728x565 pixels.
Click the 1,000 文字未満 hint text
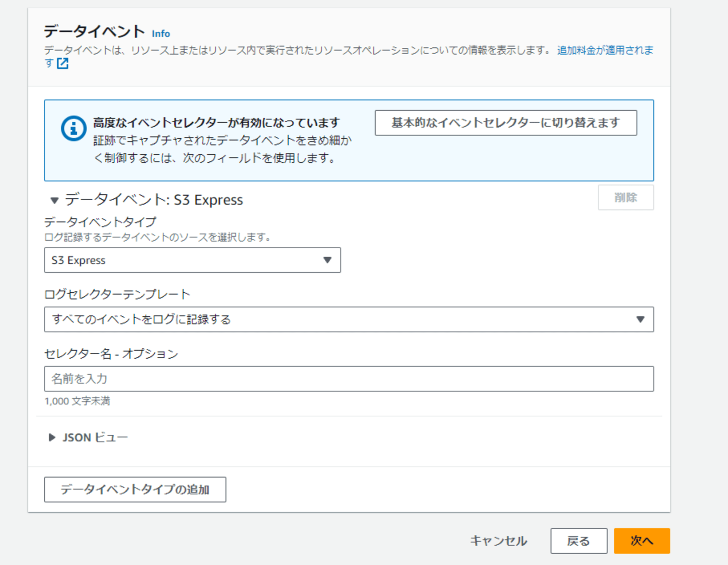coord(77,401)
